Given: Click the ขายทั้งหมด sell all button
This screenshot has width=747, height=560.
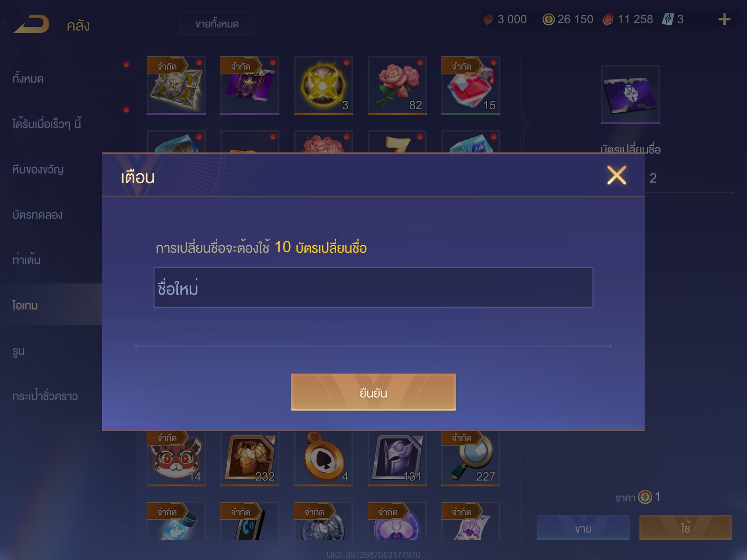Looking at the screenshot, I should click(x=217, y=24).
